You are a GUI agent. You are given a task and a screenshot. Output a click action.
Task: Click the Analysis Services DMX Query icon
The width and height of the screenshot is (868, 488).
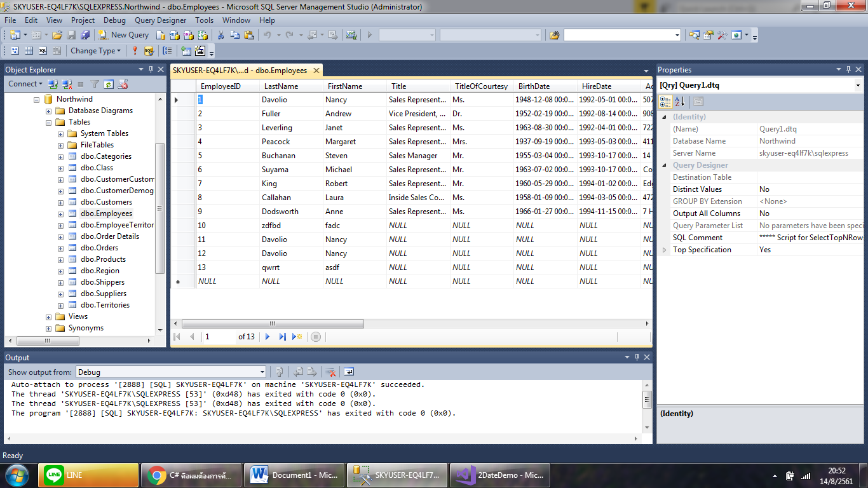[x=188, y=35]
